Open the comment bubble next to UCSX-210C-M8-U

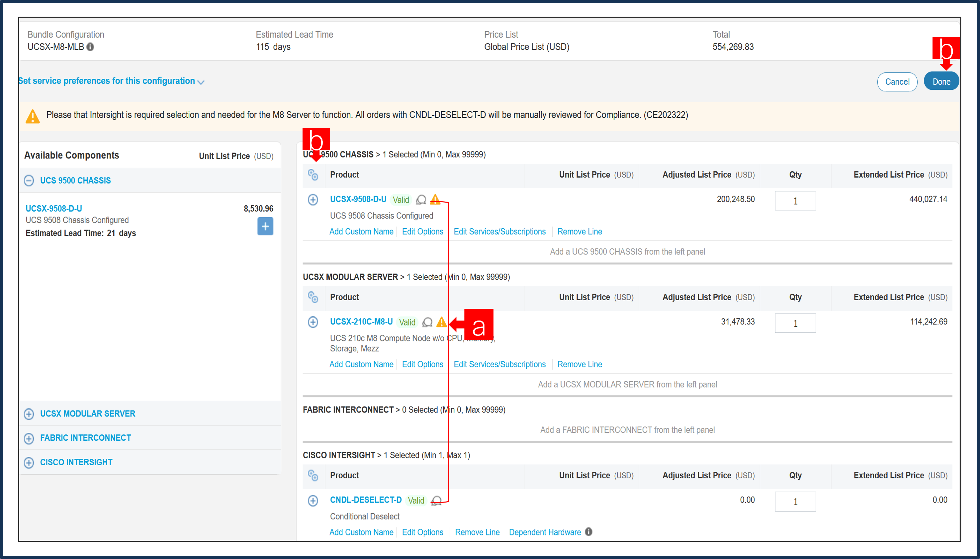click(427, 323)
